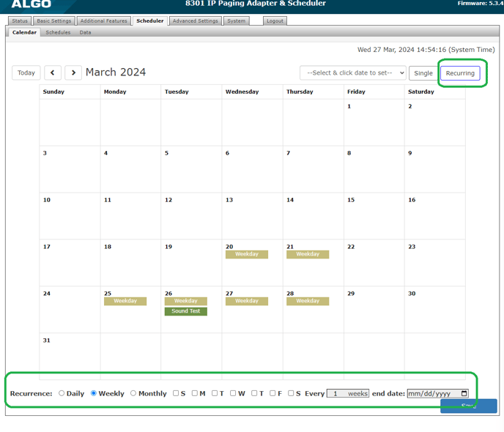Check the M (Monday) day checkbox

point(195,393)
